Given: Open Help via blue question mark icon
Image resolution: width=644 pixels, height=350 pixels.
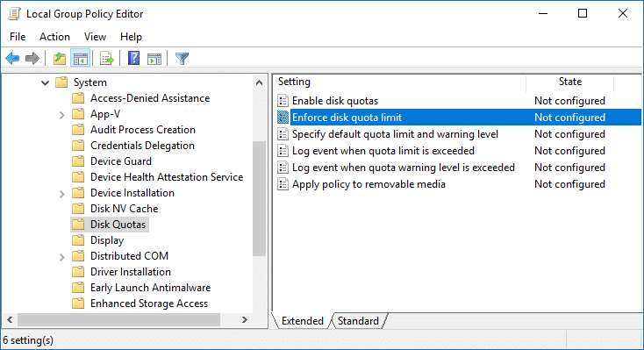Looking at the screenshot, I should point(133,58).
